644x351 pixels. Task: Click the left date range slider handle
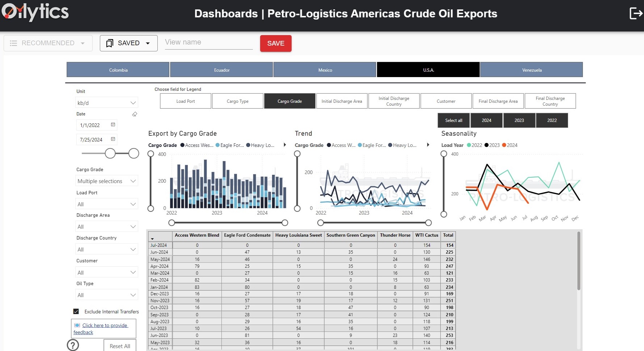coord(110,153)
